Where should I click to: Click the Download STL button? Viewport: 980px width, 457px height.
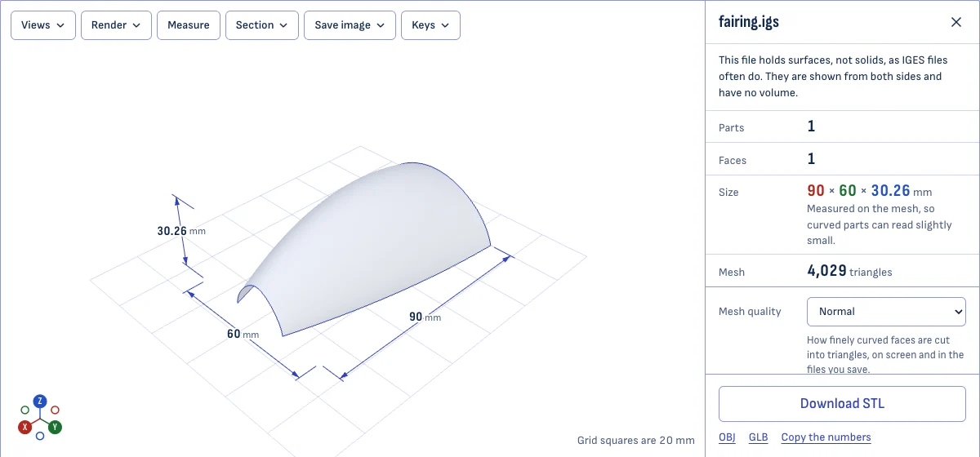(x=842, y=403)
